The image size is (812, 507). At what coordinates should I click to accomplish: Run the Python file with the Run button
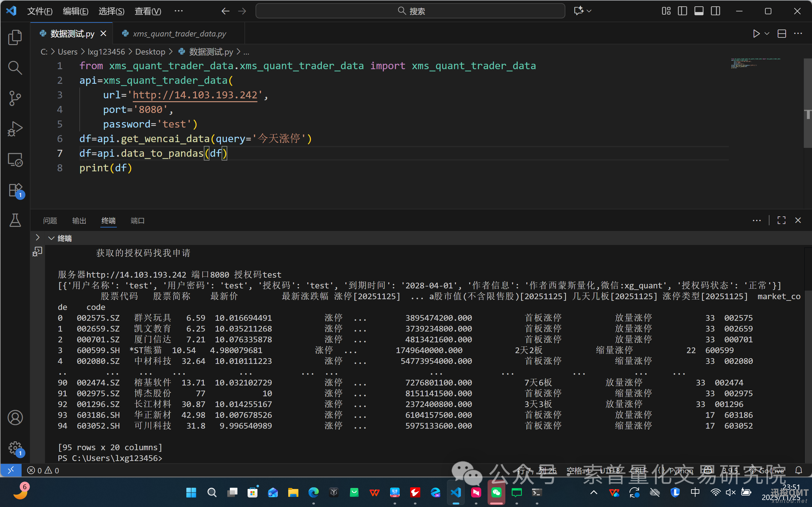(756, 33)
